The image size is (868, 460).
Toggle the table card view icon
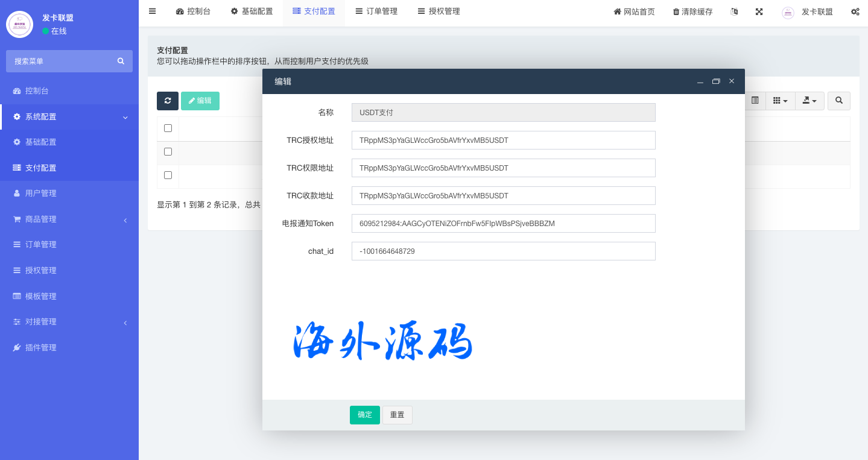[755, 101]
